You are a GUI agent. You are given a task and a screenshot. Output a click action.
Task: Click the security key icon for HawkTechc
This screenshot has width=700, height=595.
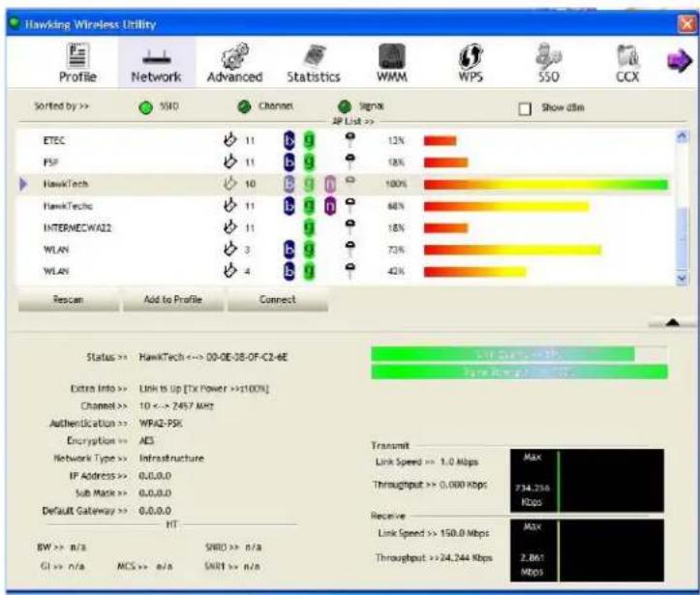pos(350,206)
